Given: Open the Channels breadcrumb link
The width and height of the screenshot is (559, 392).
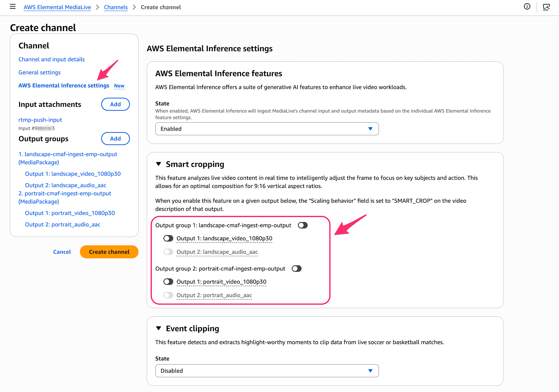Looking at the screenshot, I should 116,7.
